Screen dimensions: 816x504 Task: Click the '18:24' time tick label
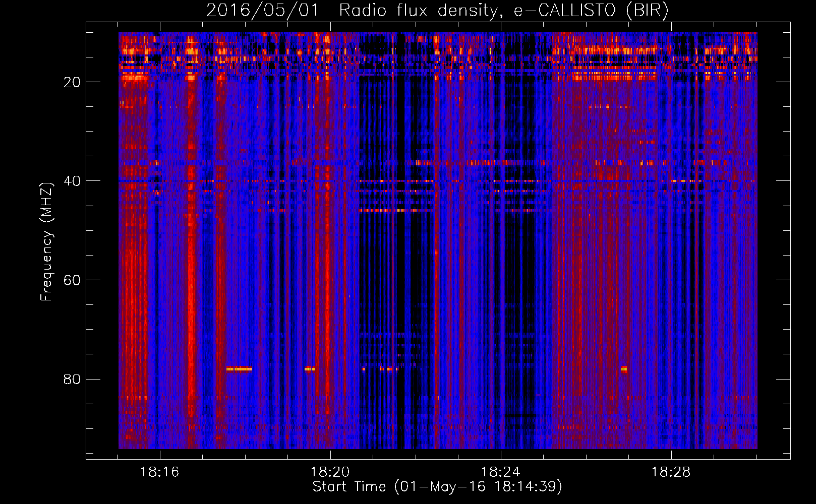(501, 472)
